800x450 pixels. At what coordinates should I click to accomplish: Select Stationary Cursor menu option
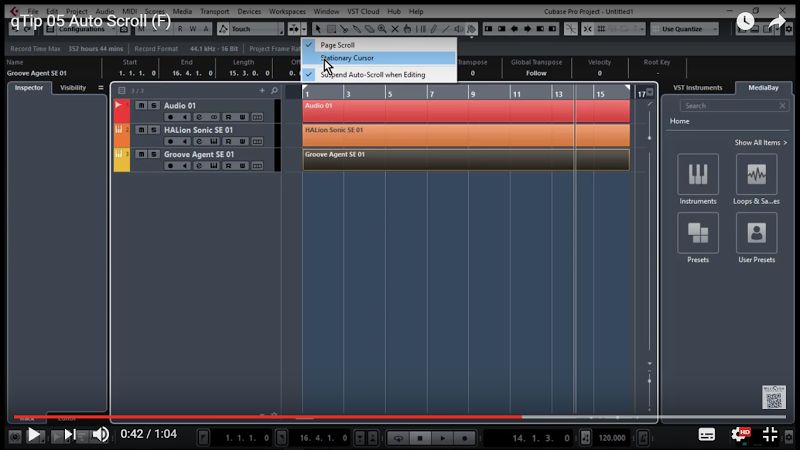(379, 58)
